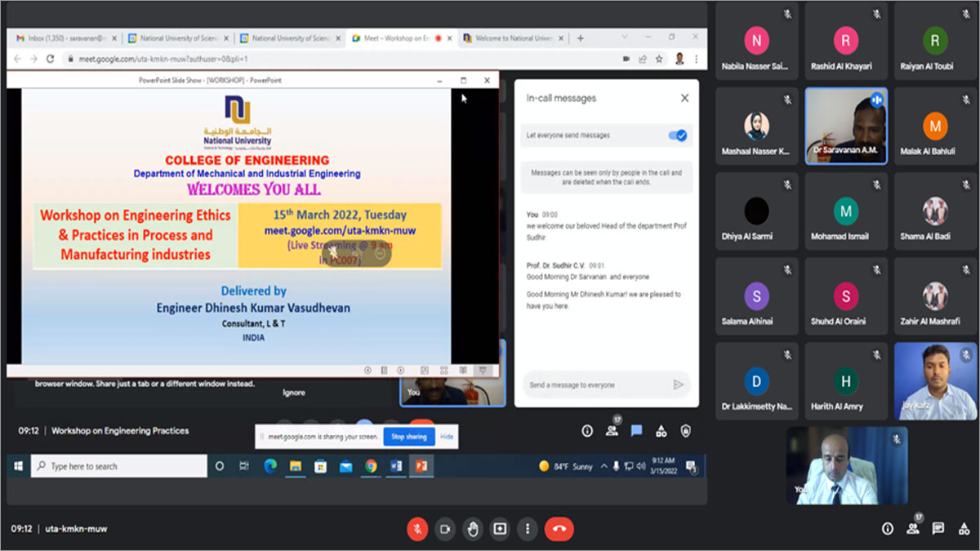The width and height of the screenshot is (980, 551).
Task: Click the Stop sharing button
Action: pyautogui.click(x=409, y=437)
